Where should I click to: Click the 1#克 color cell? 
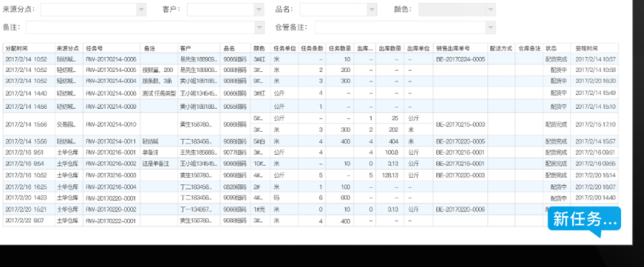pyautogui.click(x=261, y=209)
